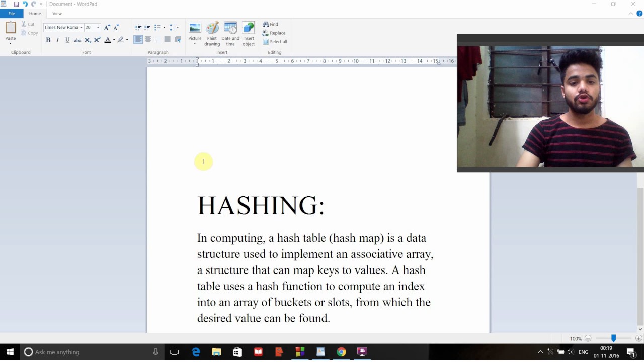Decrease paragraph indent
Image resolution: width=644 pixels, height=362 pixels.
point(138,27)
